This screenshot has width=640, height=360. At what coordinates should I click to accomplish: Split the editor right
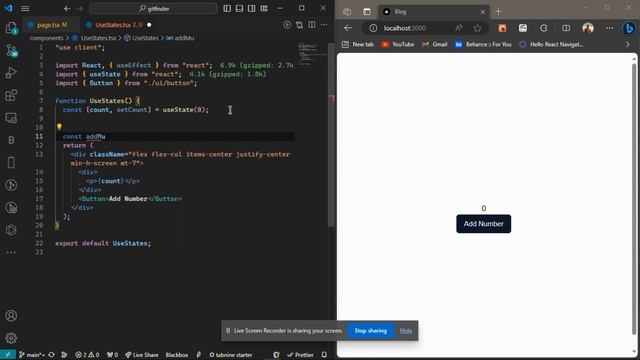(312, 25)
